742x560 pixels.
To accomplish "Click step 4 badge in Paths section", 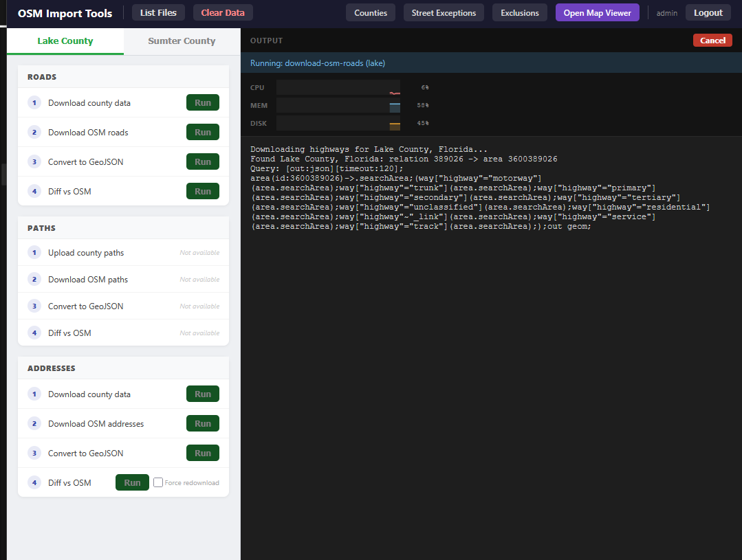I will [34, 333].
